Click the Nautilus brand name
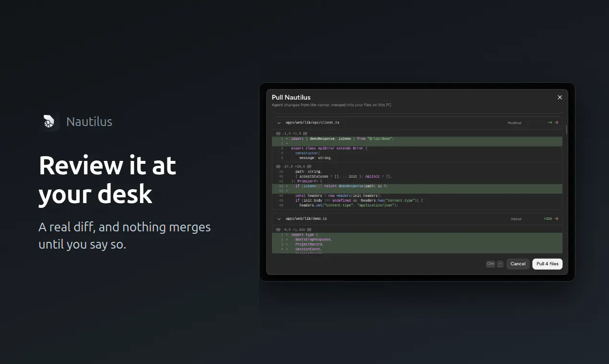 pos(89,122)
